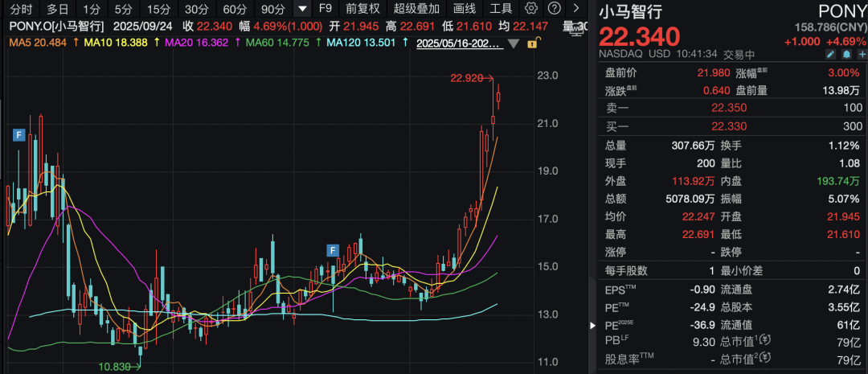Click the gray triangle next to date range

pos(513,43)
